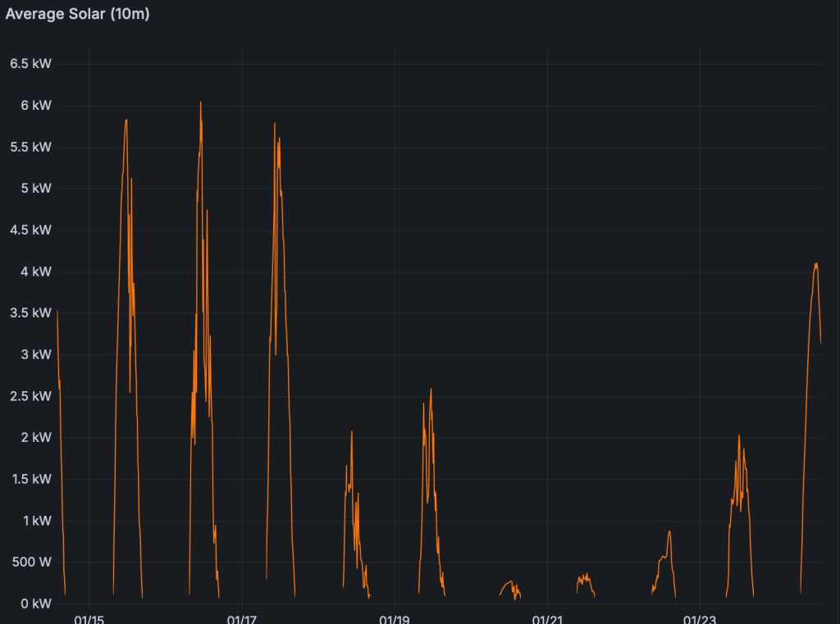Open the Average Solar (10m) panel title menu
Viewport: 840px width, 624px height.
point(77,14)
